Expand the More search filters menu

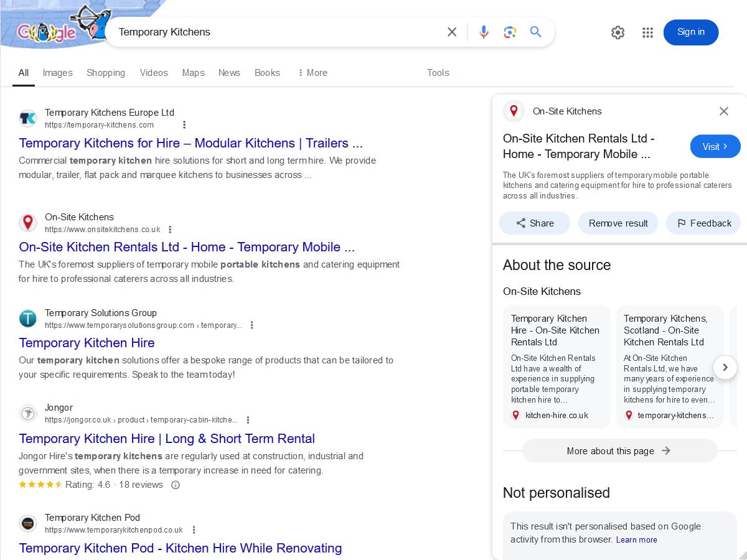pos(312,73)
